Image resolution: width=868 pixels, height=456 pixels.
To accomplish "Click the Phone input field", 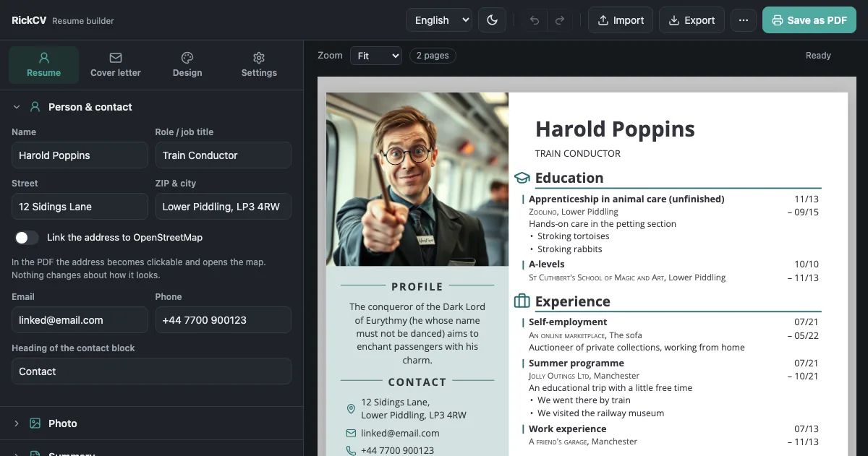I will [x=223, y=320].
